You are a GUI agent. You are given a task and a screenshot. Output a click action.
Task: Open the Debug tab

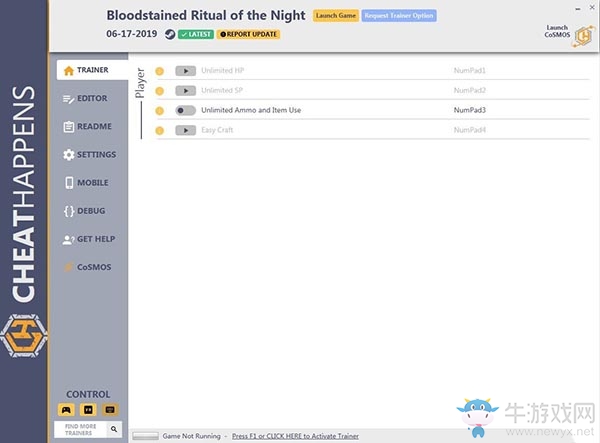pyautogui.click(x=85, y=211)
